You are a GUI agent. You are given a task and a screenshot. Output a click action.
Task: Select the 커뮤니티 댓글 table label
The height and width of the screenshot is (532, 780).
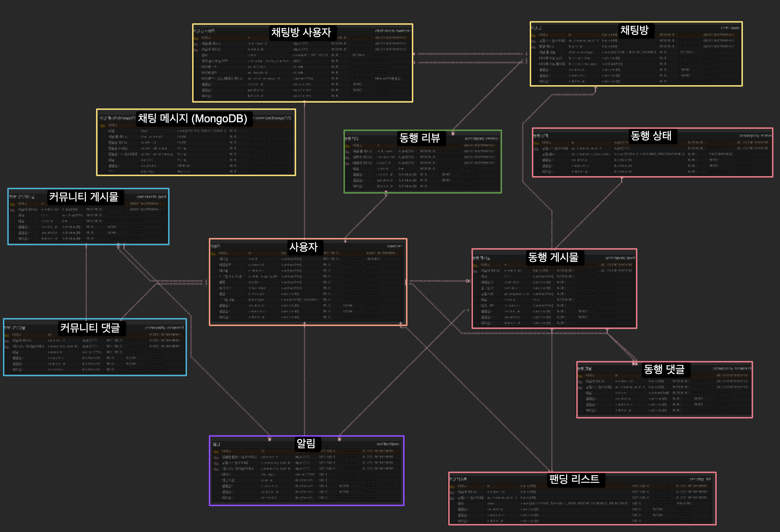[90, 328]
